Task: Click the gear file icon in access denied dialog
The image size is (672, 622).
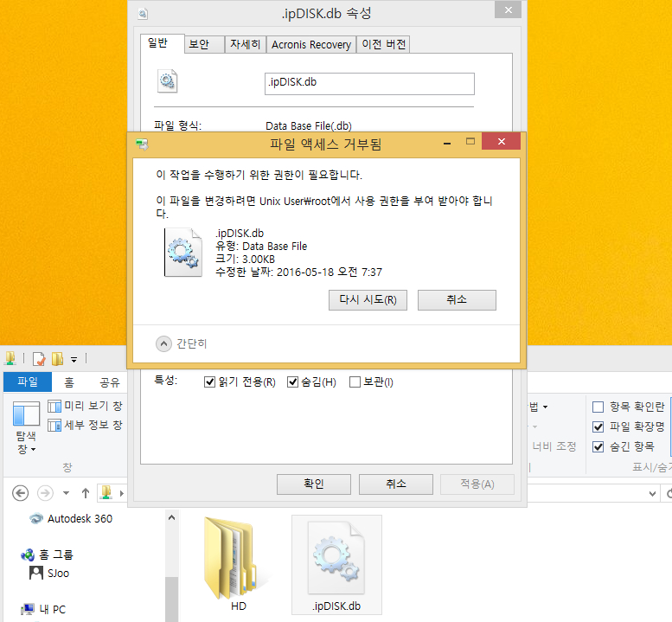Action: tap(183, 253)
